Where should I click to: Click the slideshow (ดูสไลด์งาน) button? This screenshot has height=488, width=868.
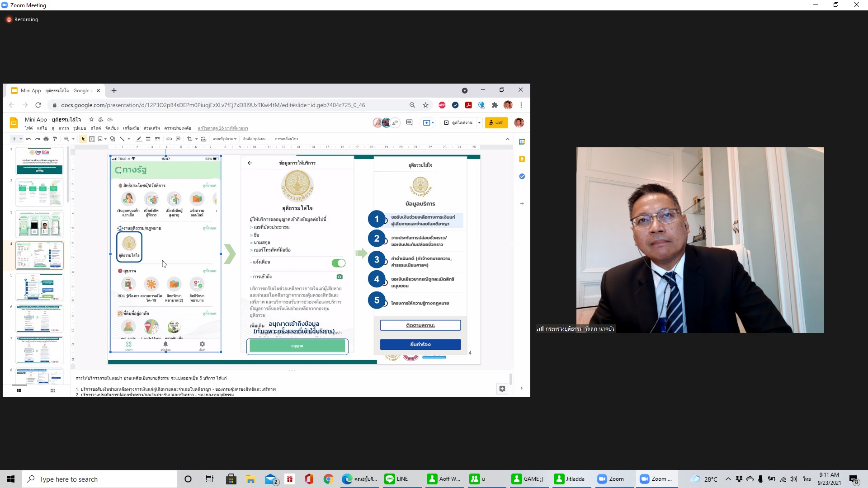click(x=458, y=122)
